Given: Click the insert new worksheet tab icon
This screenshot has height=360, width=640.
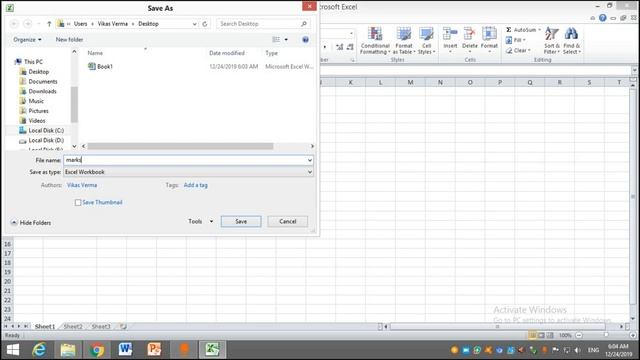Looking at the screenshot, I should click(123, 327).
